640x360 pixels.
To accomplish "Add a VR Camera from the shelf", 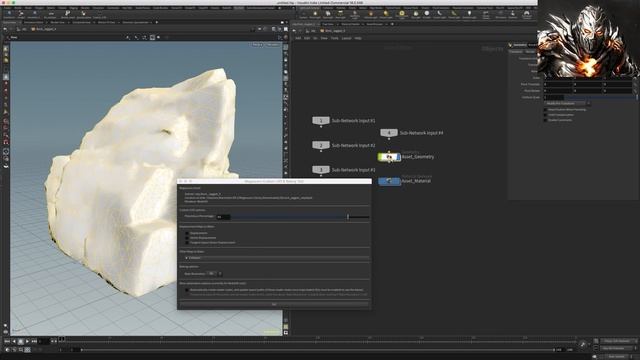I will pos(501,14).
